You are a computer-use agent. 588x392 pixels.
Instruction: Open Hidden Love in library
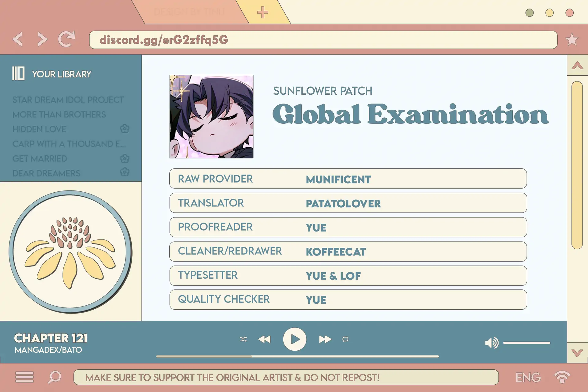40,129
